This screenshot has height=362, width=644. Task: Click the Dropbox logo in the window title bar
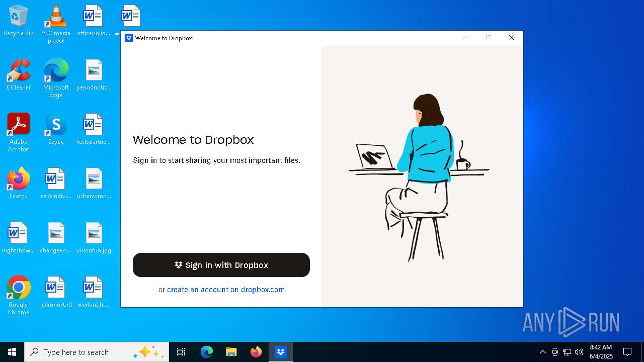point(129,38)
